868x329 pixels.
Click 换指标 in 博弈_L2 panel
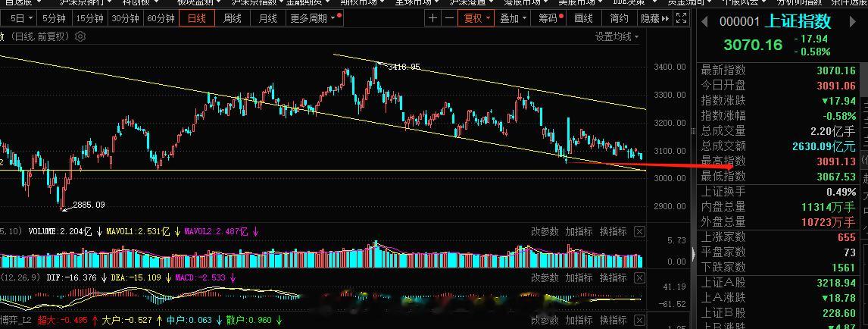tap(614, 320)
